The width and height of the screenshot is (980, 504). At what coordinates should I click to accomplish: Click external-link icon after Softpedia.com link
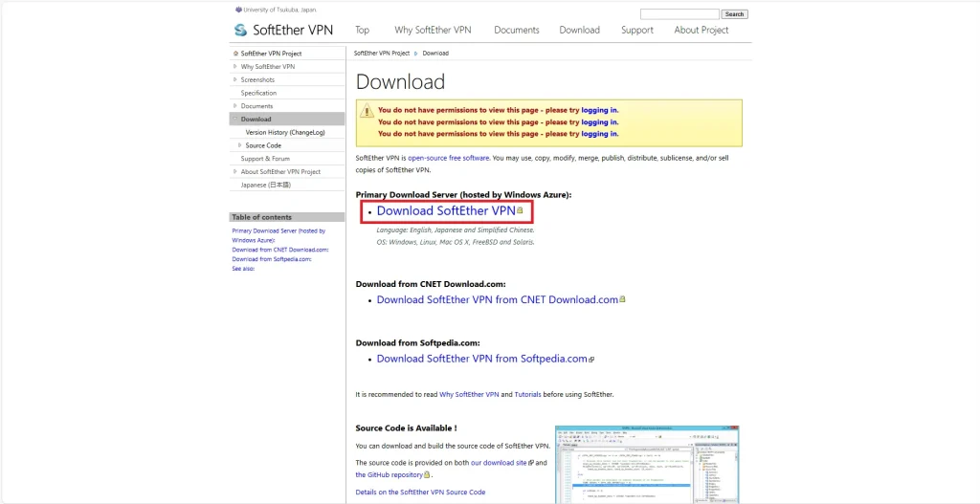[591, 360]
